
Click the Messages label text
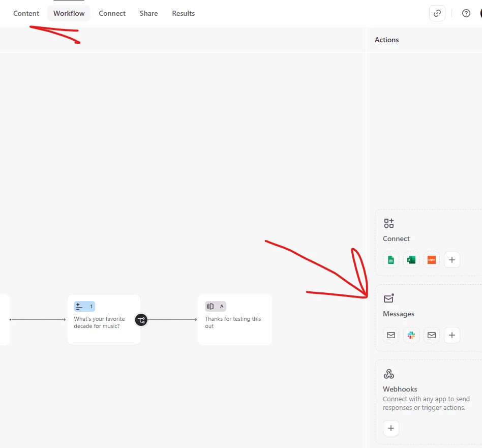(399, 314)
